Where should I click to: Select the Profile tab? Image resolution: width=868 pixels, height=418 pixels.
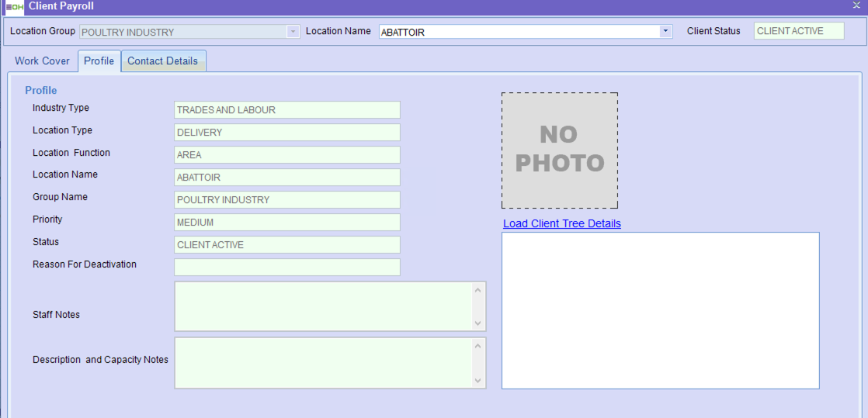tap(99, 61)
